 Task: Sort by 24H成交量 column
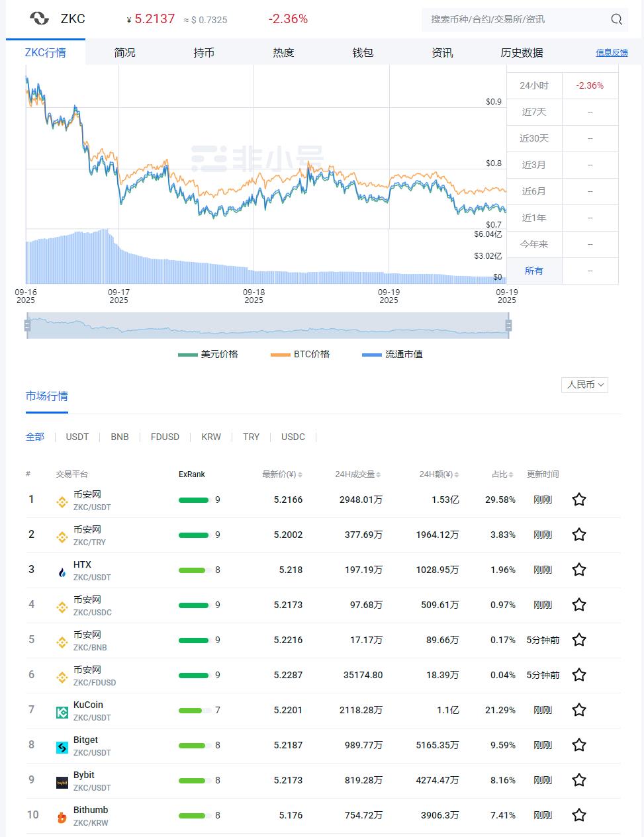(357, 474)
